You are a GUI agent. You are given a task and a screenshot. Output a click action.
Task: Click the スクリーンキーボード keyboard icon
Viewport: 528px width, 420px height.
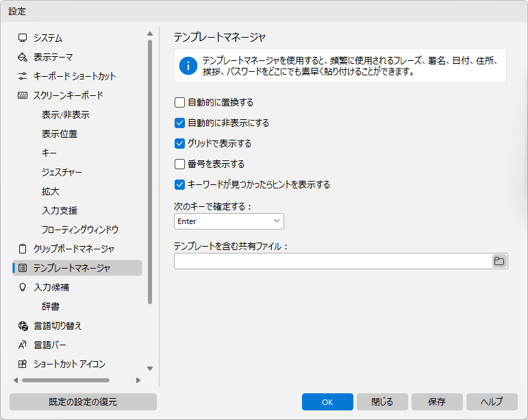point(23,95)
